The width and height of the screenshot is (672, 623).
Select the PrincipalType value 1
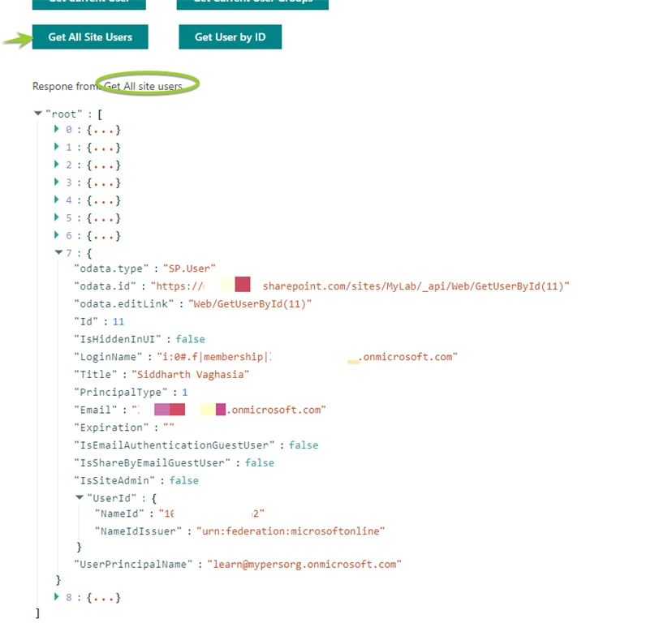tap(185, 393)
